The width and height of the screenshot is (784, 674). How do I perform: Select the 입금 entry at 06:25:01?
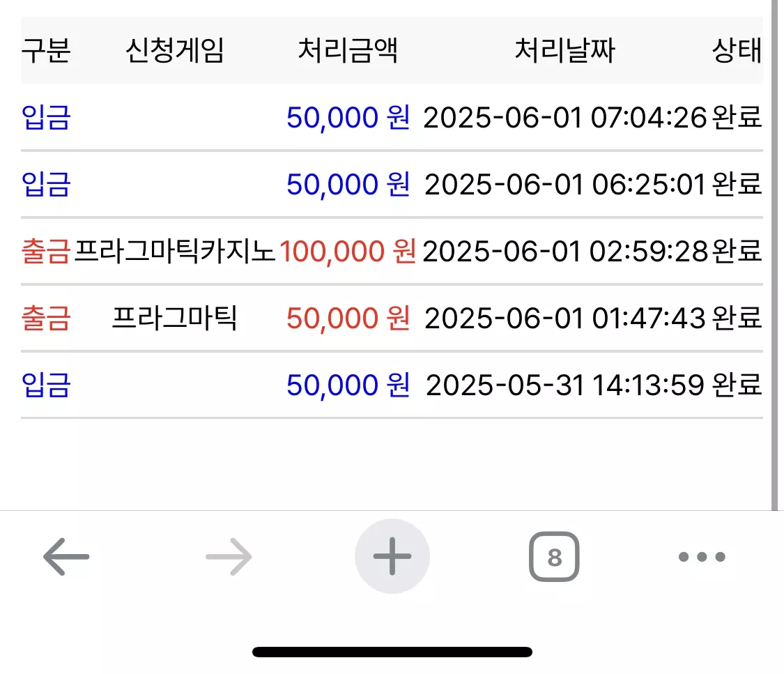(46, 184)
